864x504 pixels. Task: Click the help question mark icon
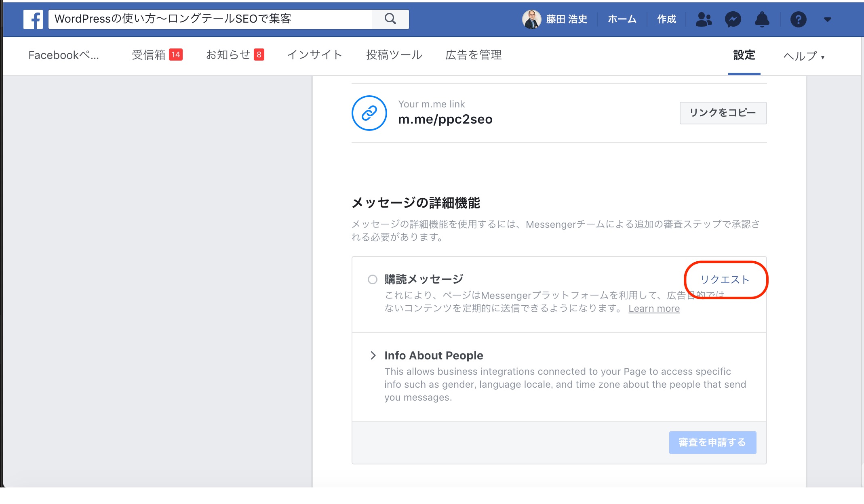coord(798,19)
